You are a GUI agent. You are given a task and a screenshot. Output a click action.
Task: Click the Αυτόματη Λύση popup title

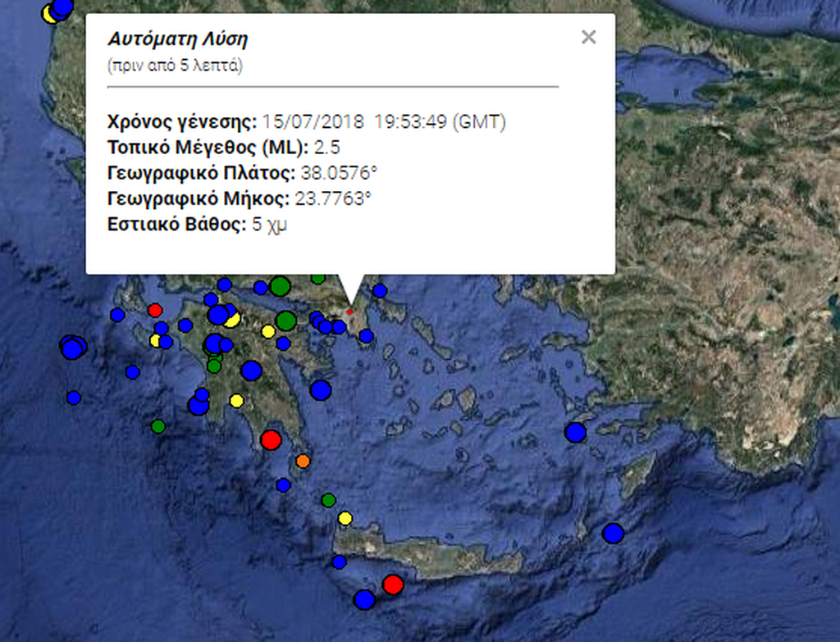point(177,39)
